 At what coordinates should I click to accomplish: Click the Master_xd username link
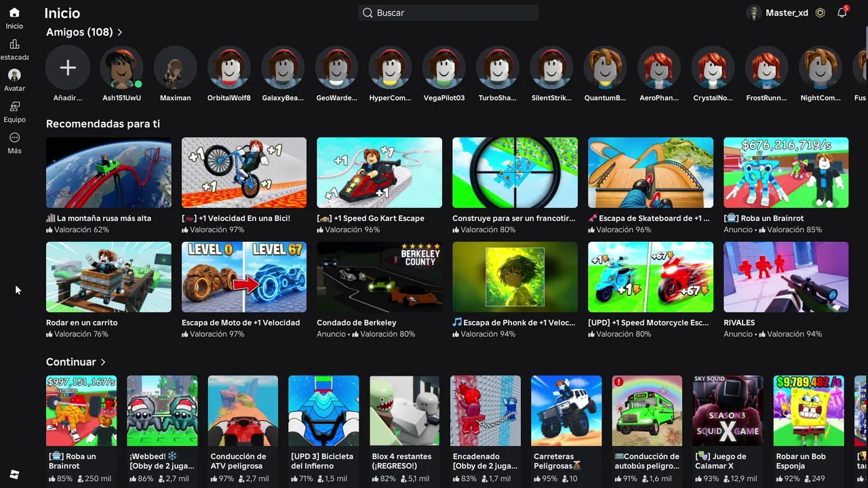coord(787,13)
